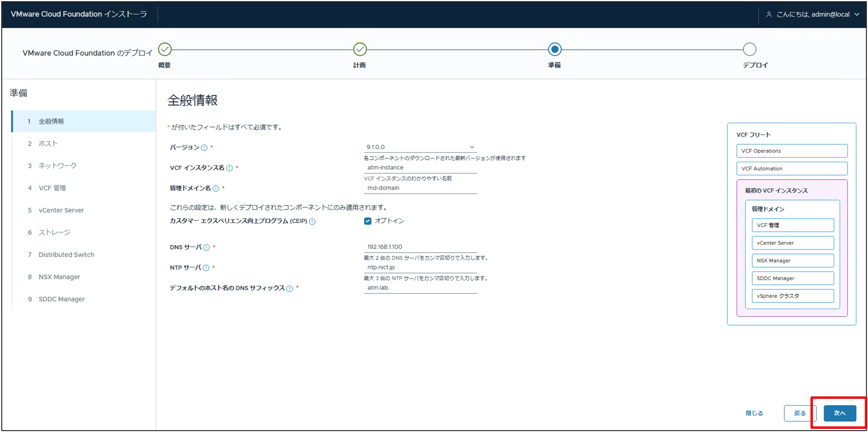Open the バージョン 9.1.0.0 dropdown

click(x=420, y=147)
